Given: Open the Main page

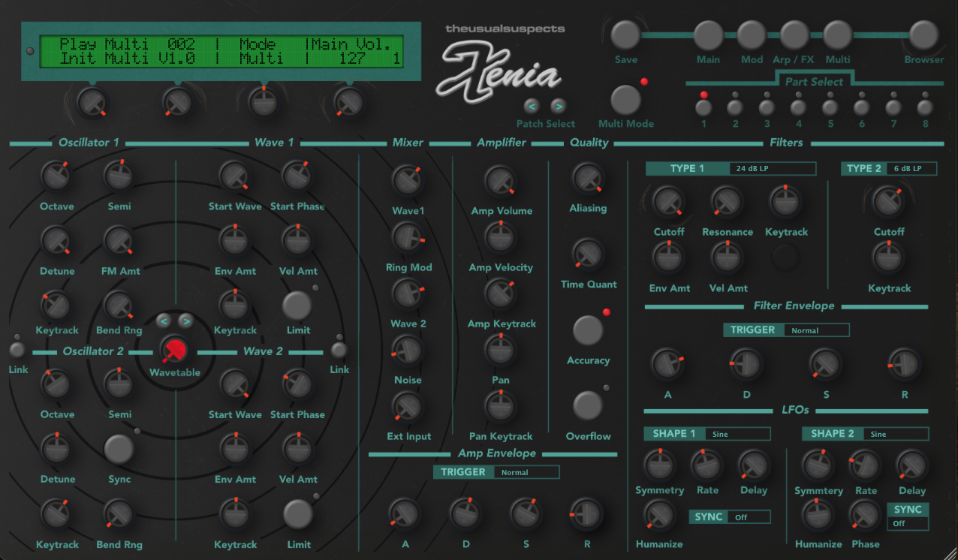Looking at the screenshot, I should [708, 35].
